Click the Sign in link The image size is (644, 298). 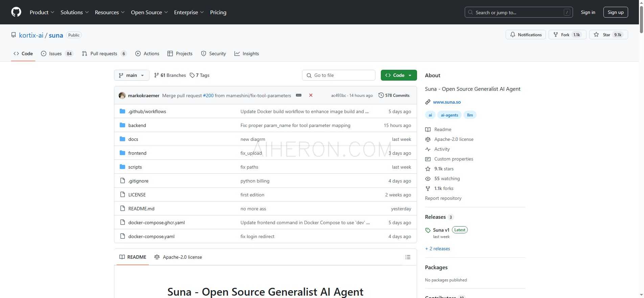[588, 12]
